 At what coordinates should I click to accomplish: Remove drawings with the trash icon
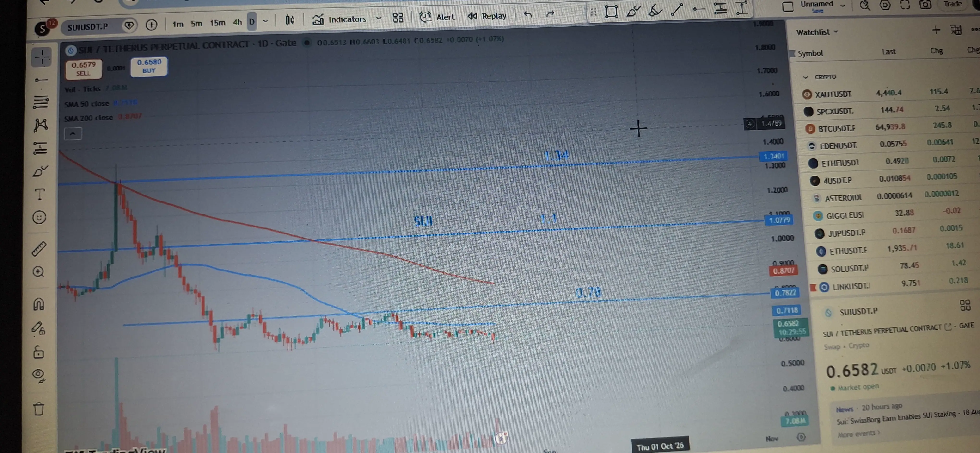pos(38,409)
